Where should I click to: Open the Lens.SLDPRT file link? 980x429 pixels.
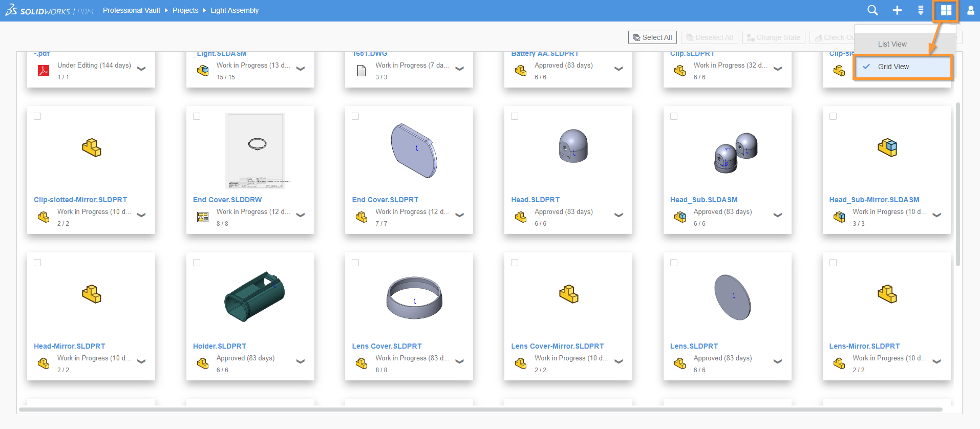tap(694, 346)
